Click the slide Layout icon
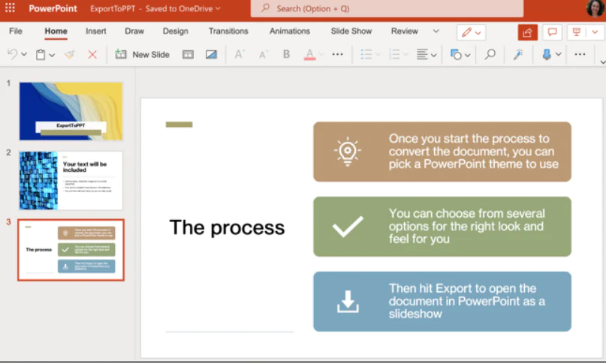606x364 pixels. pos(188,55)
